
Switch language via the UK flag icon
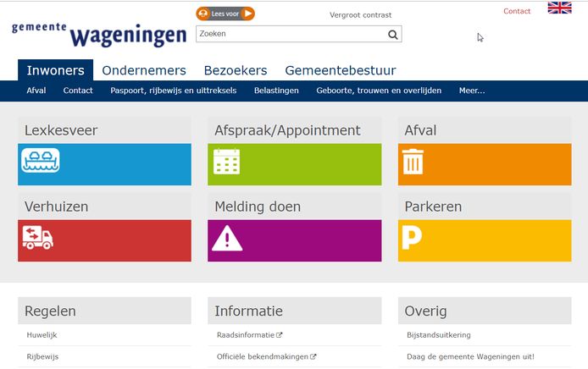pos(559,8)
